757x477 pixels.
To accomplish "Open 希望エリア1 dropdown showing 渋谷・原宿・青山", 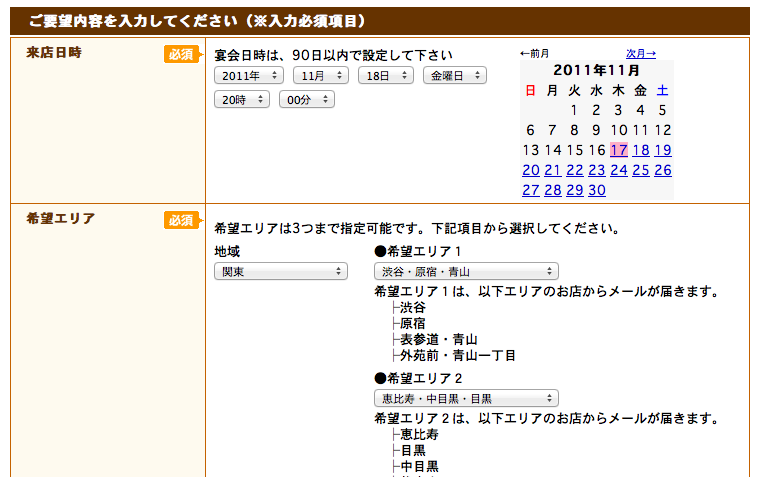I will [466, 271].
